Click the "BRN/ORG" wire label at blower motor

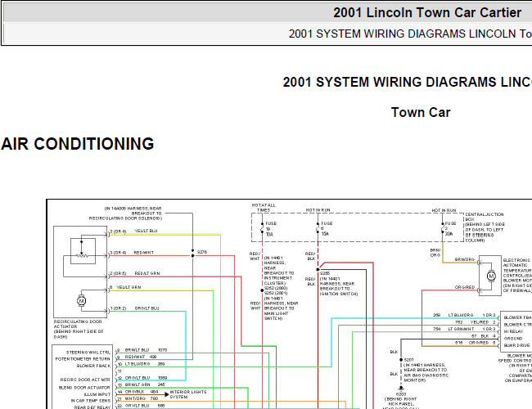(465, 259)
